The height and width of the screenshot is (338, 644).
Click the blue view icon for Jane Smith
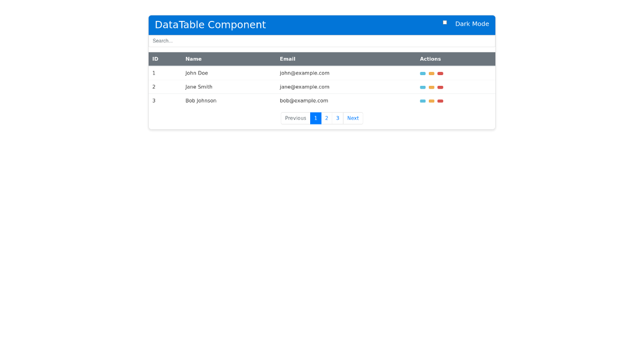pos(422,87)
